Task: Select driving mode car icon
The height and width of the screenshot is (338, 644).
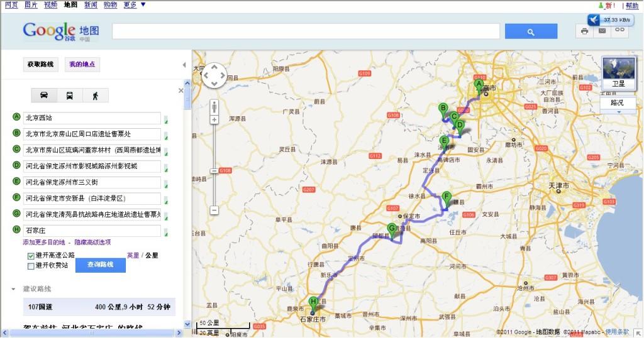Action: point(44,95)
